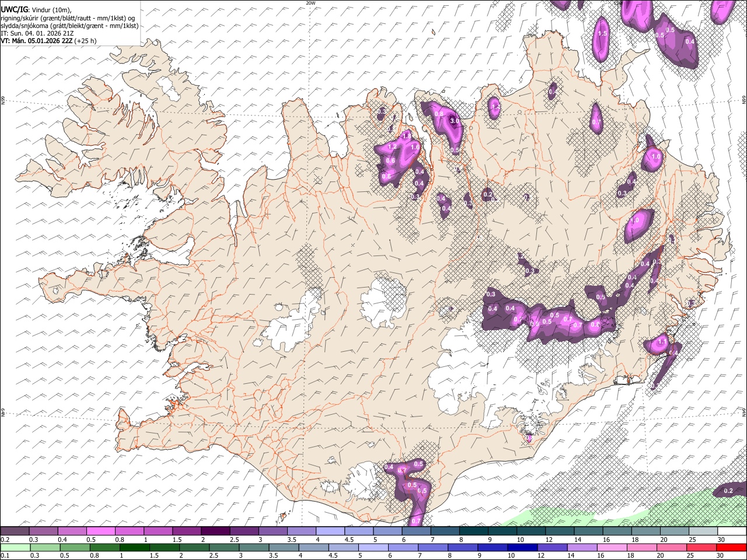Click the "slydda/snjókoma (grátt/bleikt/grænt - mm/1klst)" line

[x=69, y=26]
